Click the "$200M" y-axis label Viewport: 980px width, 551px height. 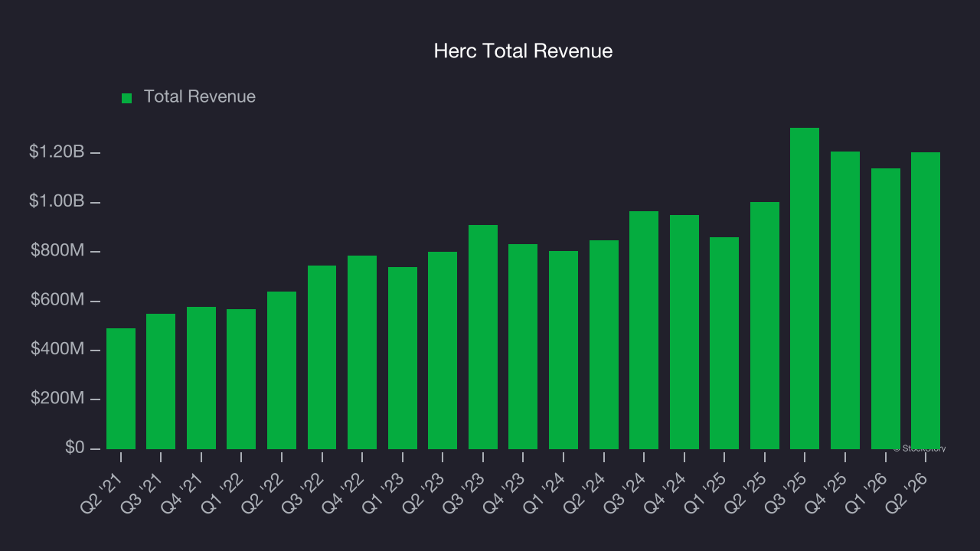(57, 398)
